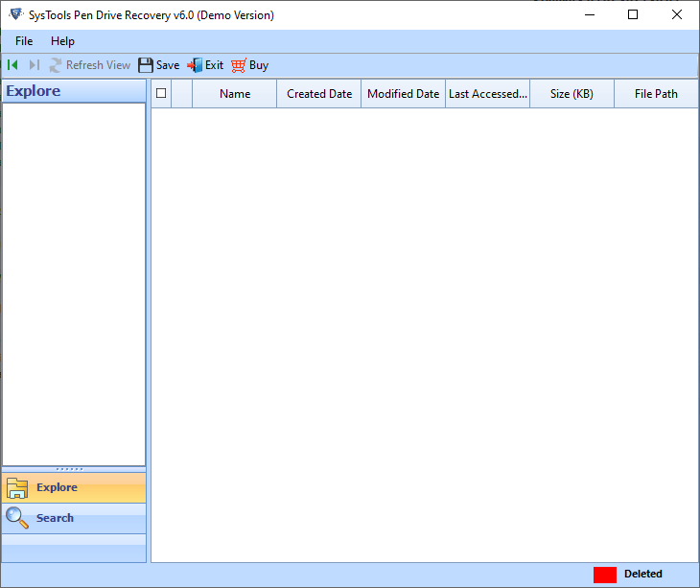Click the Exit toolbar button

tap(205, 65)
